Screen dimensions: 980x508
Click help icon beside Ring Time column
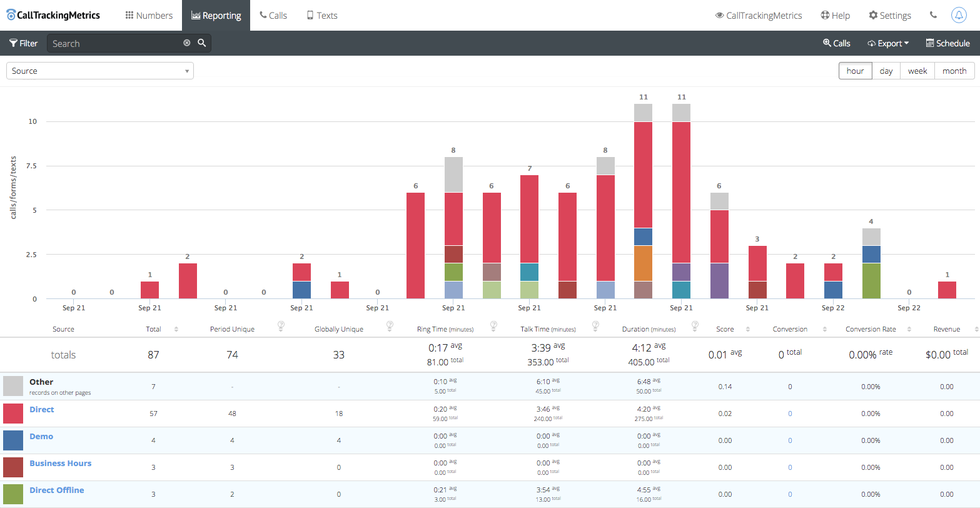tap(493, 325)
